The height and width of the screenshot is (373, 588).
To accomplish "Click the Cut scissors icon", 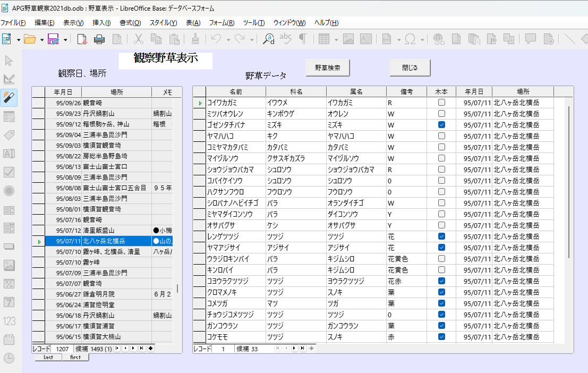I will click(x=139, y=39).
